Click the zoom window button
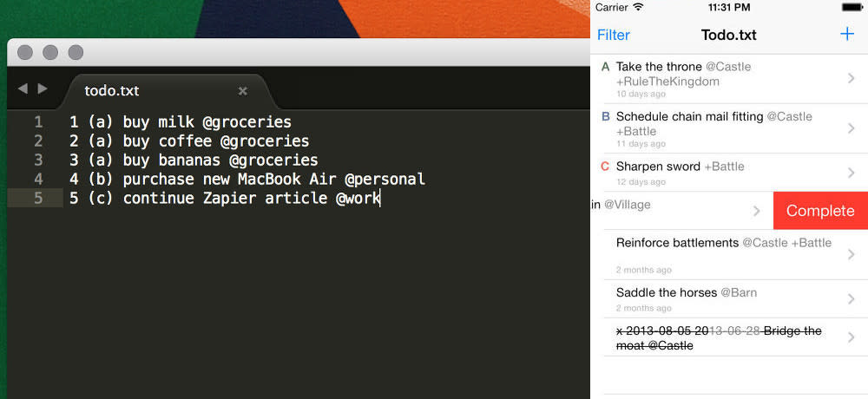This screenshot has width=868, height=399. click(x=76, y=53)
